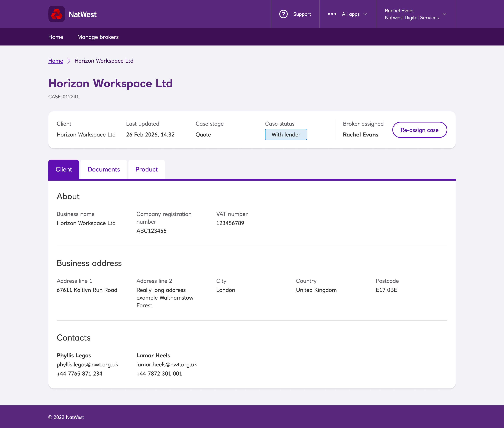Click email lamar.heels@nwt.org.uk
The image size is (504, 428).
point(167,364)
